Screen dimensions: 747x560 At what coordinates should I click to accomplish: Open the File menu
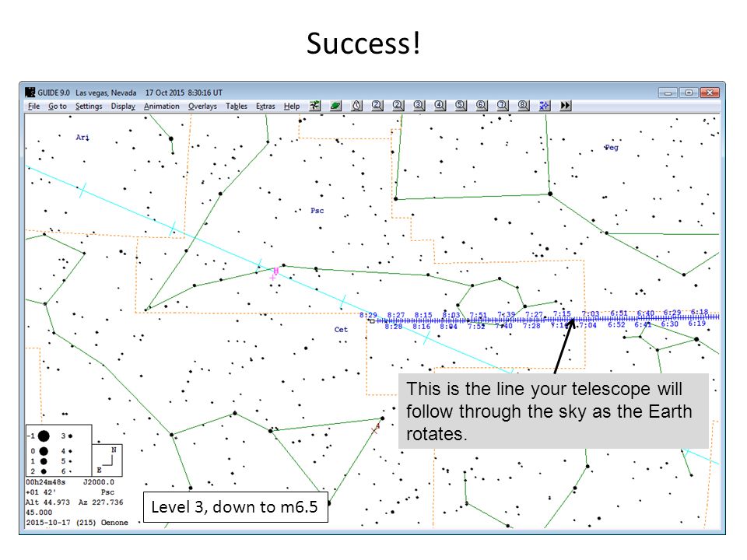pyautogui.click(x=33, y=107)
